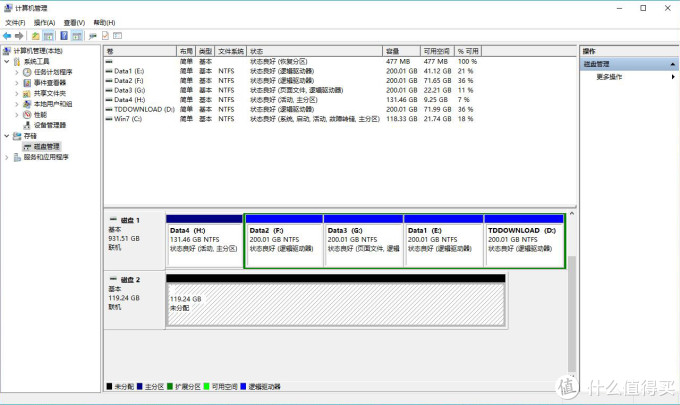680x405 pixels.
Task: Open the 文件(F) menu
Action: click(15, 23)
